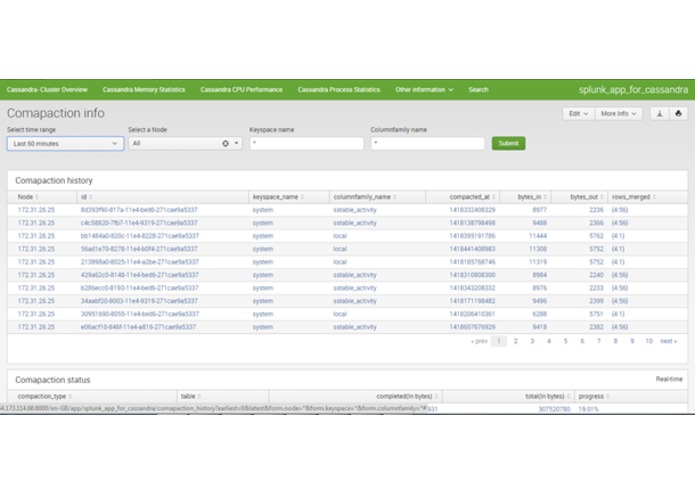The width and height of the screenshot is (695, 494).
Task: Open the Edit dropdown
Action: pyautogui.click(x=578, y=114)
